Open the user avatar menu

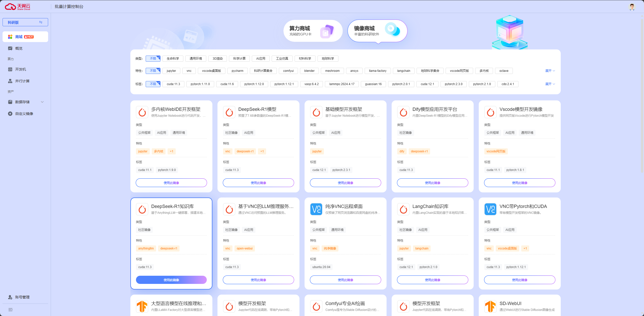pos(632,7)
